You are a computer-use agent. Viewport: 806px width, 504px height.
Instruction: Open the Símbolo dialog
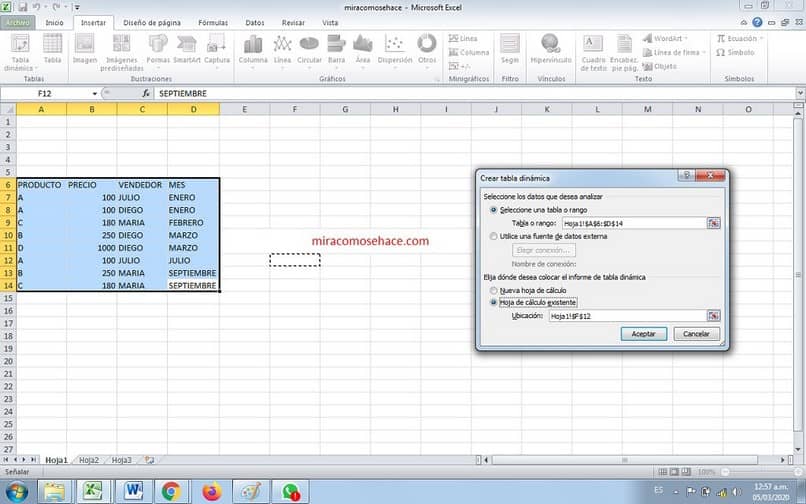(736, 52)
